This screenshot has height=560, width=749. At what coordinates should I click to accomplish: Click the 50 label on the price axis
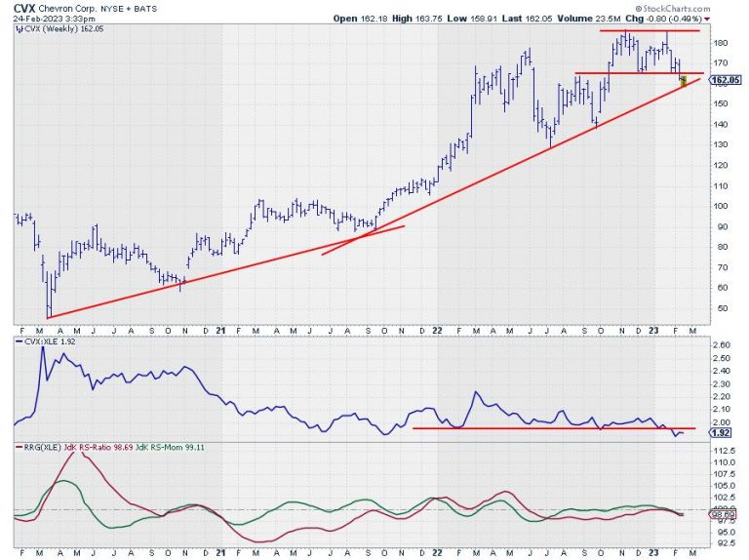722,308
